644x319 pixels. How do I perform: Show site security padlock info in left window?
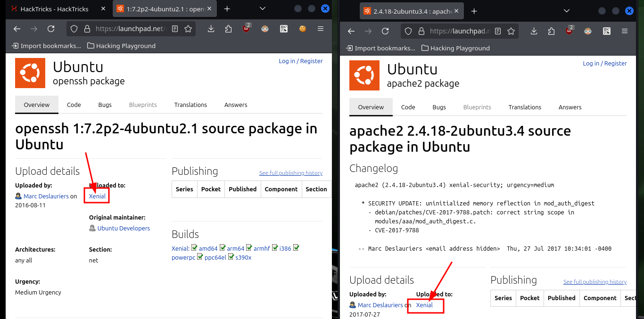tap(86, 29)
